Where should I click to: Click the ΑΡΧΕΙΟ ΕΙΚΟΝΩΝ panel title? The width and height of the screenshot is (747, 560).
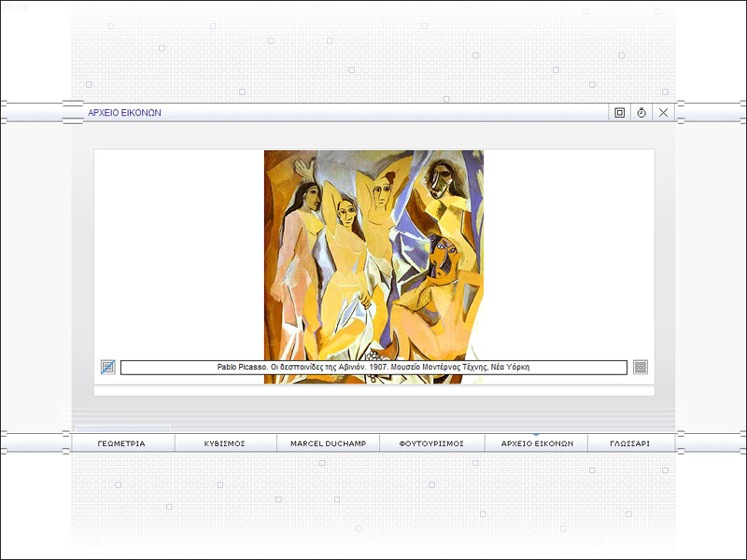[x=124, y=113]
